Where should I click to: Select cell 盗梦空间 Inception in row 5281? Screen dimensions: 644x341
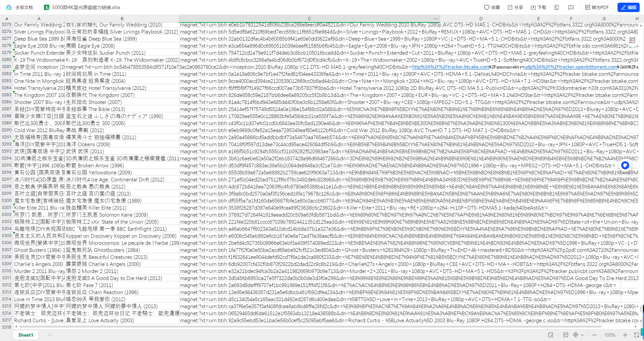point(39,67)
